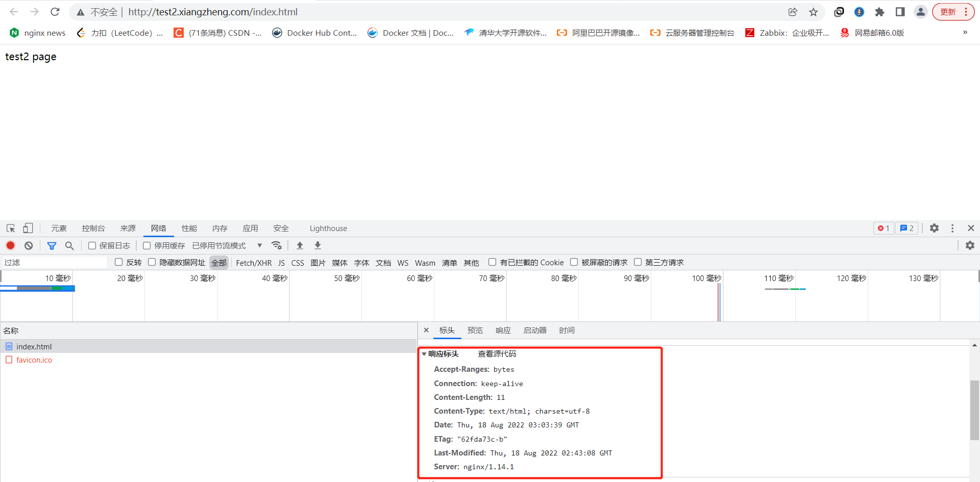980x482 pixels.
Task: Select the inspect element picker icon
Action: [11, 228]
